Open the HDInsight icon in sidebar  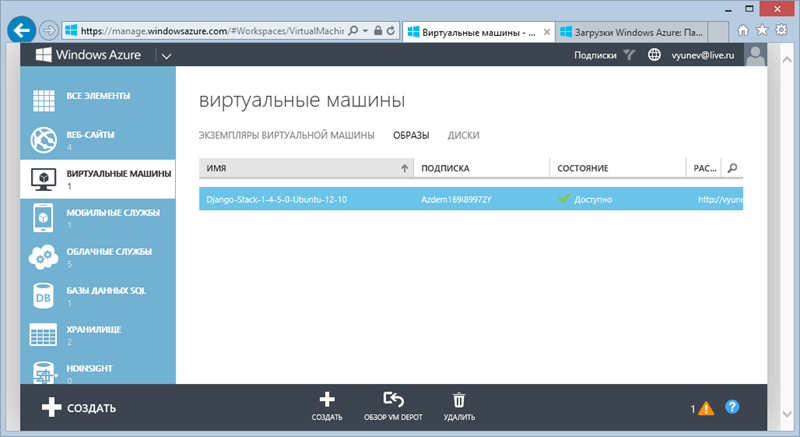click(43, 373)
